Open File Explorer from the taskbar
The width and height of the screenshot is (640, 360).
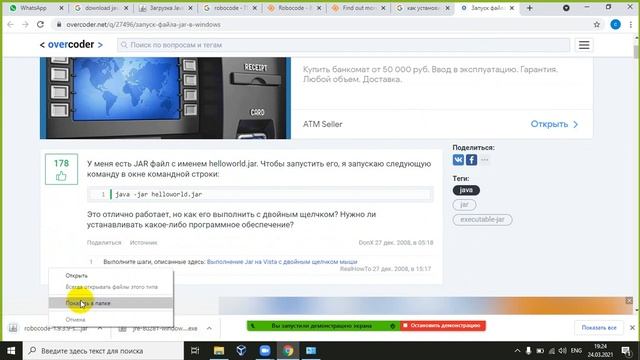pyautogui.click(x=219, y=351)
